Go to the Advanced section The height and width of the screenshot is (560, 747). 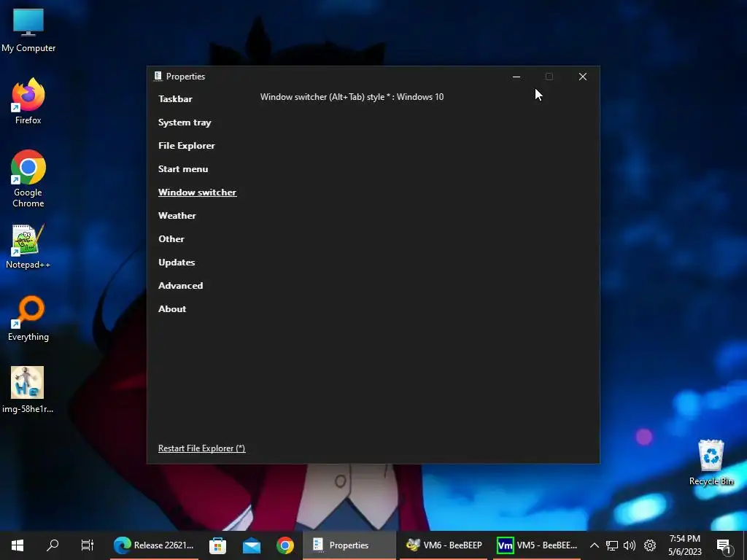pyautogui.click(x=181, y=286)
